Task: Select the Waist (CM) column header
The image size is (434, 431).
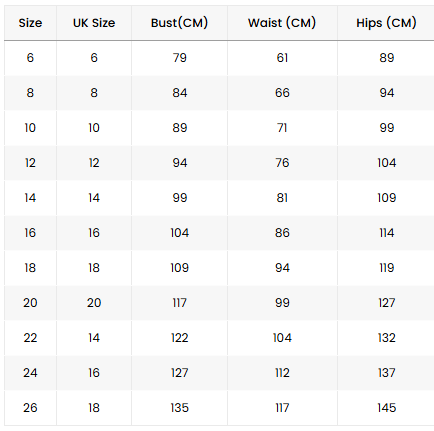Action: coord(282,23)
